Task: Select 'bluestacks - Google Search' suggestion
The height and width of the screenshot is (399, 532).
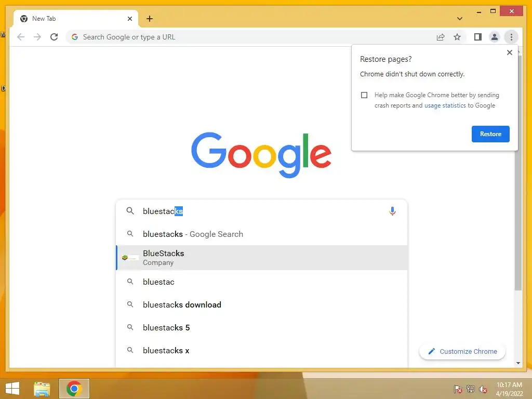Action: (x=261, y=234)
